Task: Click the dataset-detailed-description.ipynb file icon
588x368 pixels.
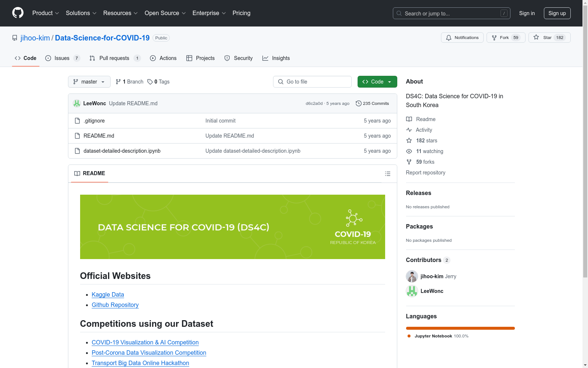Action: [77, 151]
